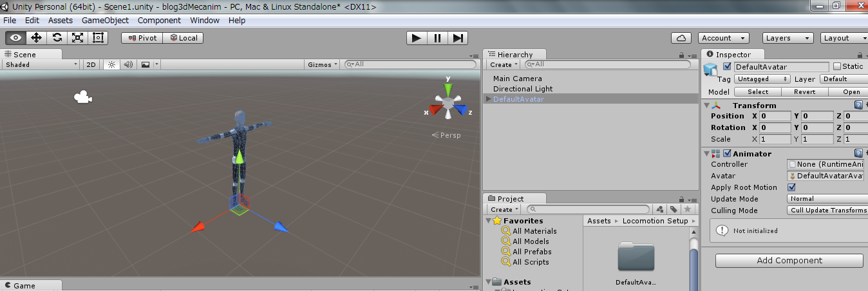Toggle Local/Global handle rotation

184,38
